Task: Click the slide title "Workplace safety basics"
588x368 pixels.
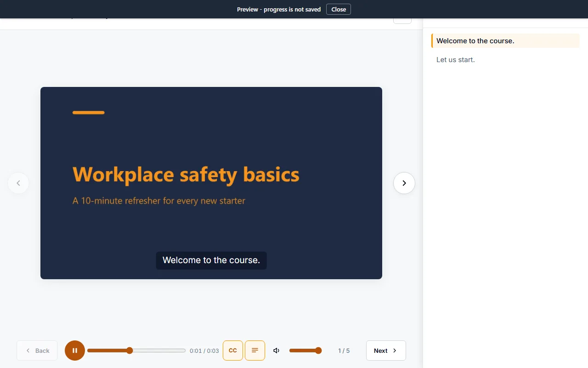Action: click(x=186, y=174)
